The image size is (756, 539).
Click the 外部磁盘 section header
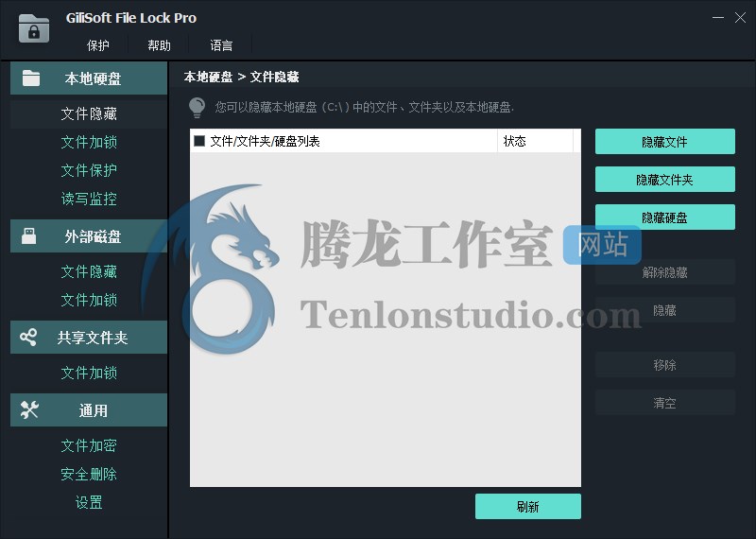pos(89,236)
